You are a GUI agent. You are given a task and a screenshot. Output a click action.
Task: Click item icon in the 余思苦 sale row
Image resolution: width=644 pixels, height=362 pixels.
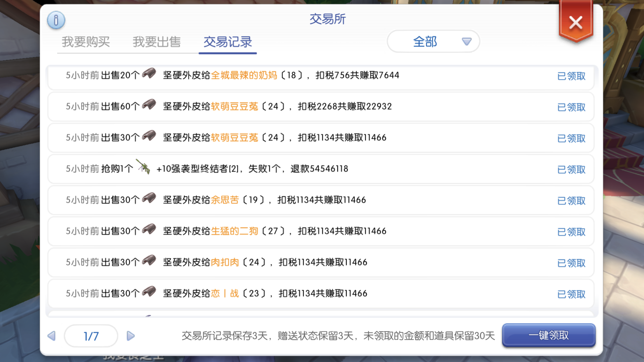(149, 198)
